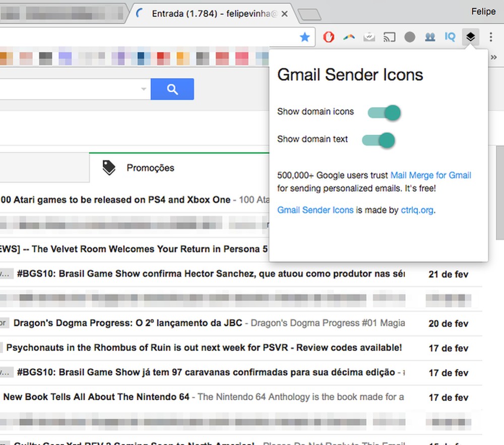Click the bookmark star in the address bar

[305, 36]
